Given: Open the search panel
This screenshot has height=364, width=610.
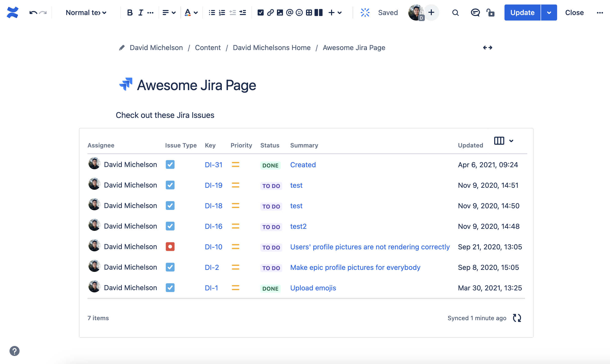Looking at the screenshot, I should [455, 13].
